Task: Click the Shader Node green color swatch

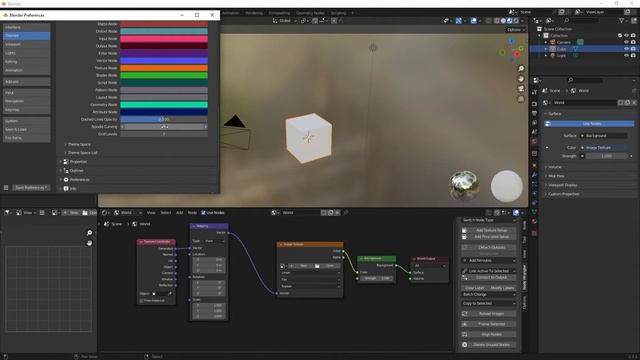Action: coord(164,76)
